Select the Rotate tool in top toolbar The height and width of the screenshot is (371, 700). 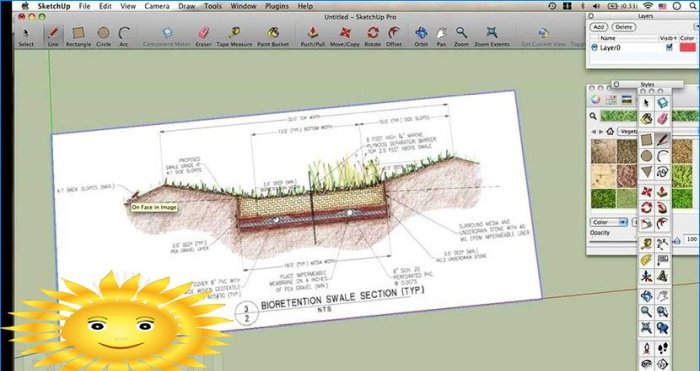pos(372,36)
